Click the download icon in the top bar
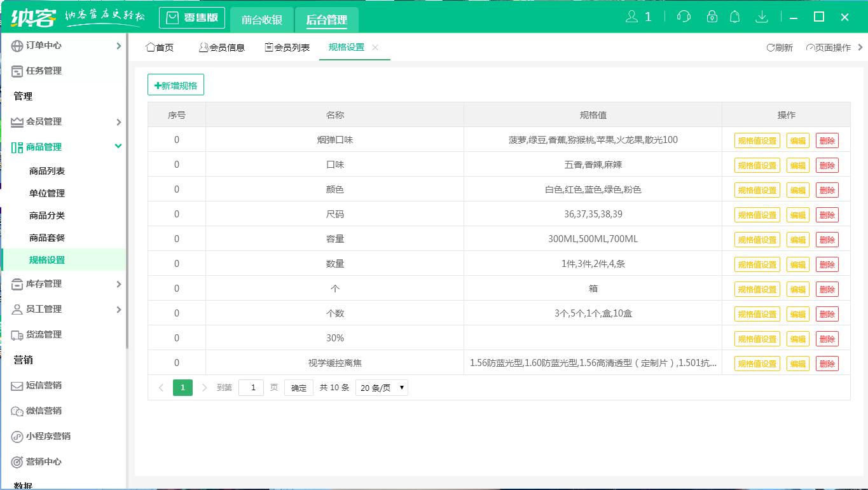The image size is (868, 490). 762,16
